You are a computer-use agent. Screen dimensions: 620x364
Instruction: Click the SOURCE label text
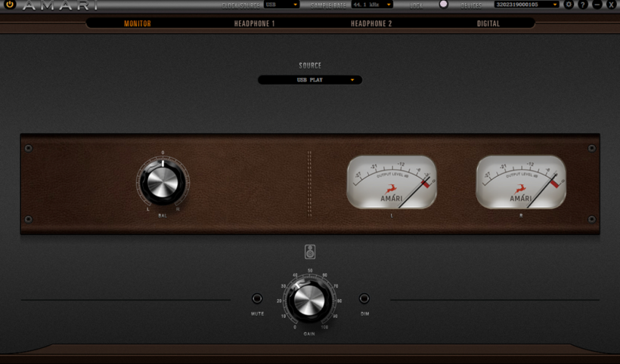(310, 66)
